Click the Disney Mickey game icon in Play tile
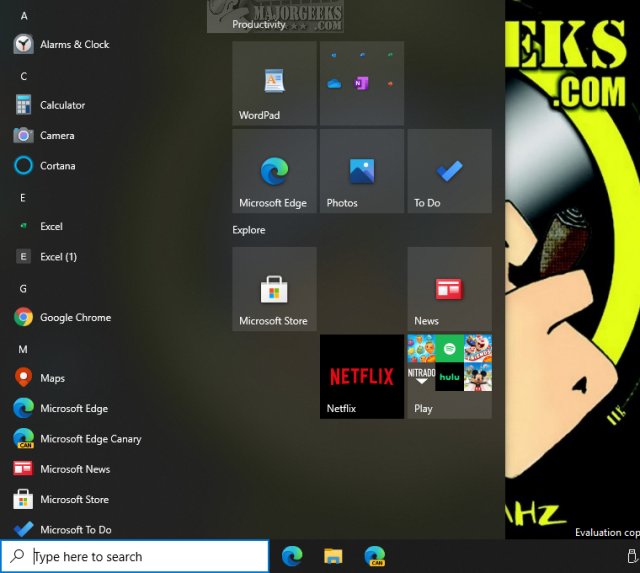This screenshot has width=640, height=573. coord(478,377)
